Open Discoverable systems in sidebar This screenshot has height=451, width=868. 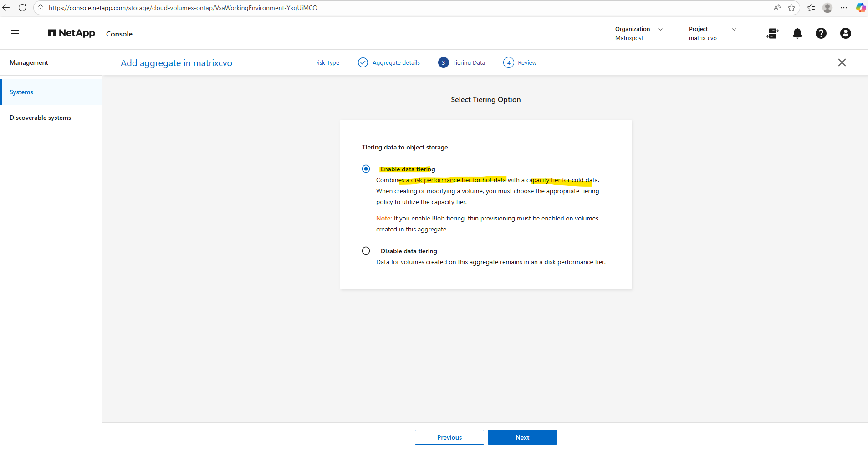[x=40, y=118]
